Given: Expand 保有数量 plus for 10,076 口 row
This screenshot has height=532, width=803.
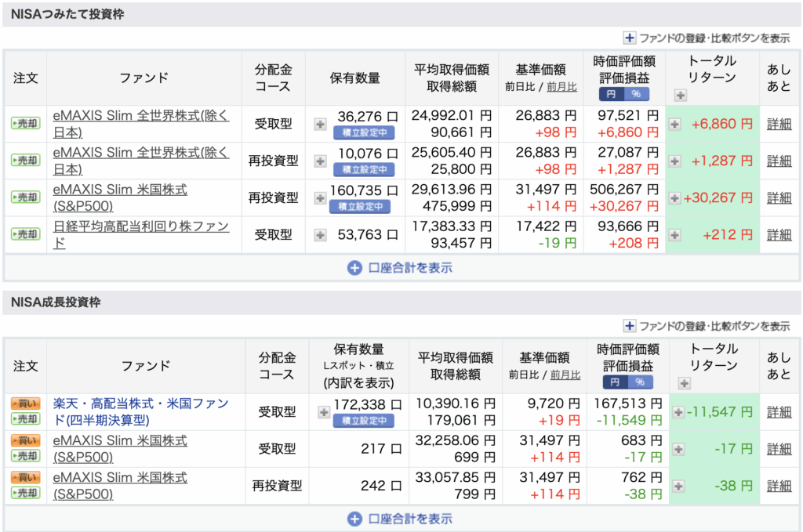Looking at the screenshot, I should (320, 161).
